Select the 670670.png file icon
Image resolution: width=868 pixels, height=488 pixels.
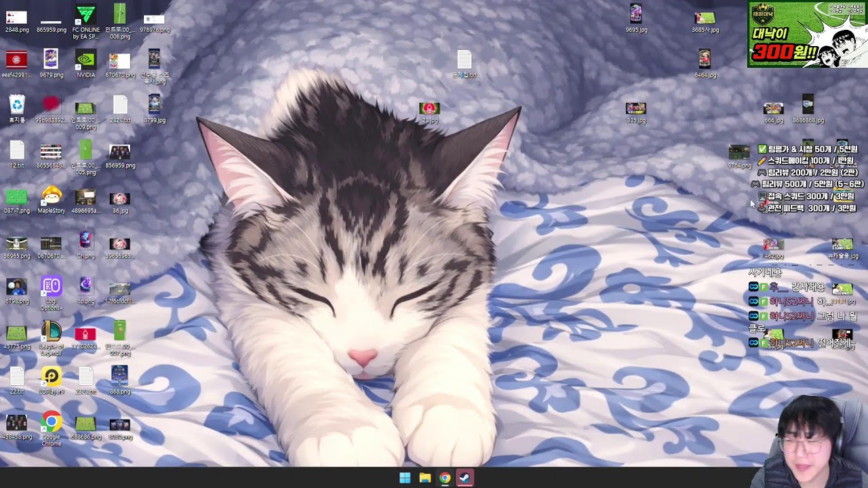click(120, 60)
